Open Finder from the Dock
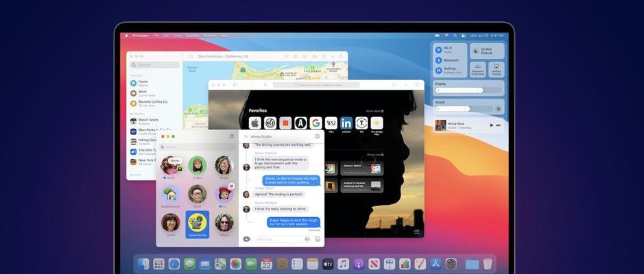This screenshot has height=274, width=644. point(143,264)
